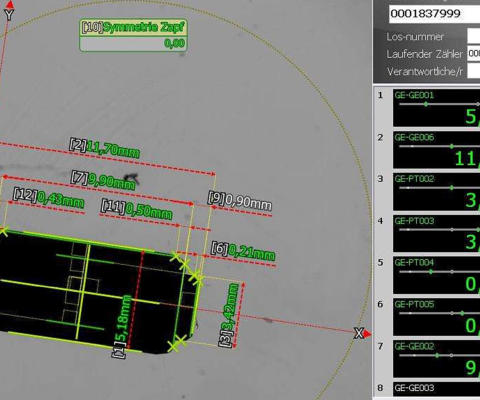Screen dimensions: 480x400
Task: Select the [9] 0,90mm dimension label
Action: (239, 200)
